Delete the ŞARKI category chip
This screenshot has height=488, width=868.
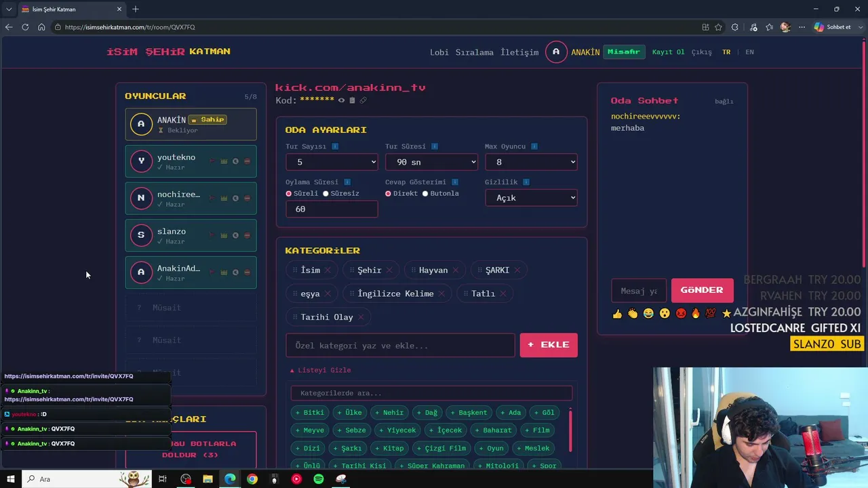[x=517, y=270]
